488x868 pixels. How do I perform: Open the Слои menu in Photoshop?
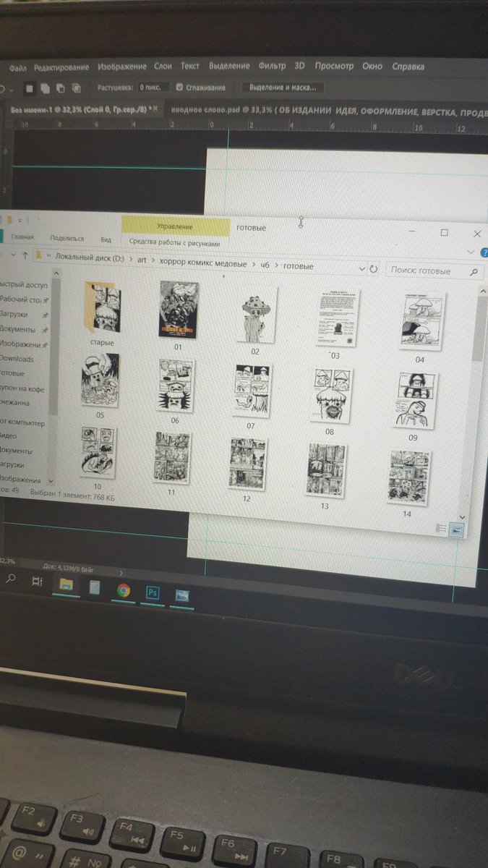tap(163, 67)
